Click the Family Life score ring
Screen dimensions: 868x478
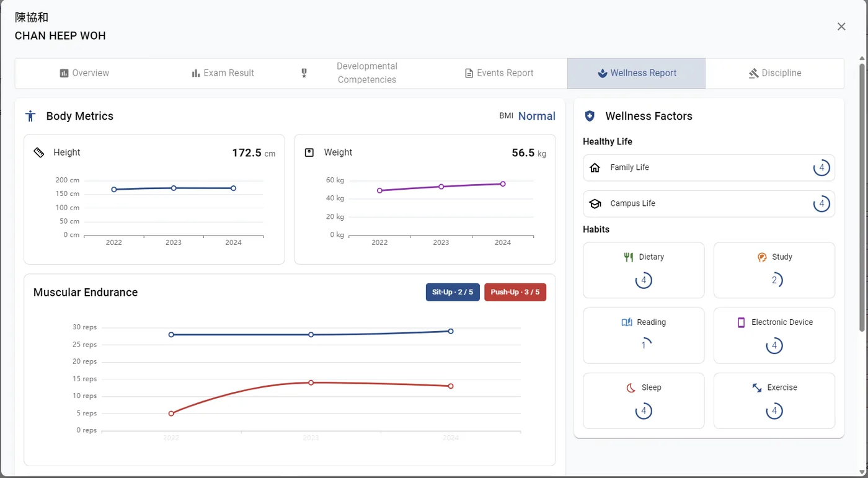tap(821, 167)
